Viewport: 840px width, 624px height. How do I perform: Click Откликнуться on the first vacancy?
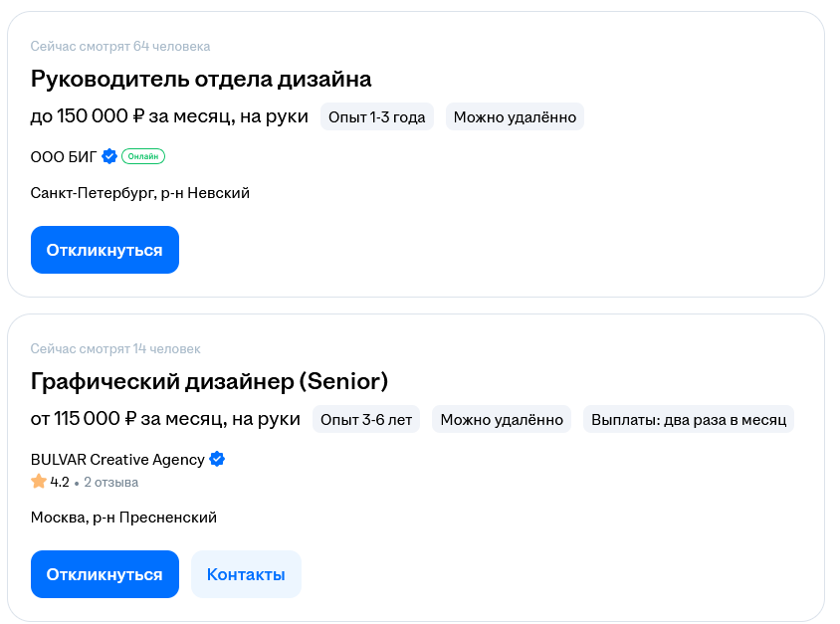(x=105, y=250)
